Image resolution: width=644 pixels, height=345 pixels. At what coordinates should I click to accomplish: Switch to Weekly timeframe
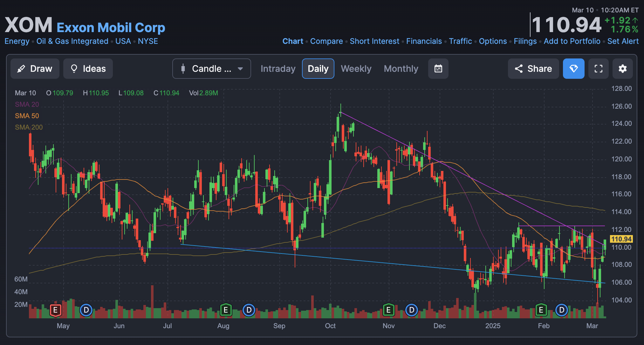point(356,69)
